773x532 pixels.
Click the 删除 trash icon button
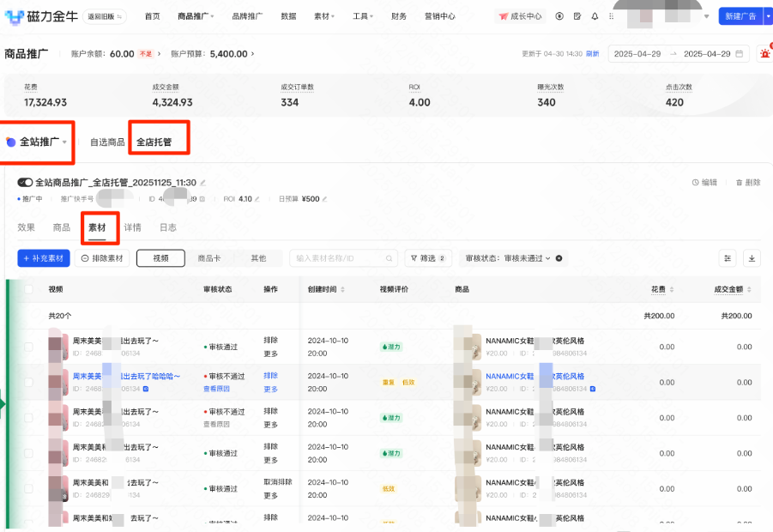pos(748,183)
